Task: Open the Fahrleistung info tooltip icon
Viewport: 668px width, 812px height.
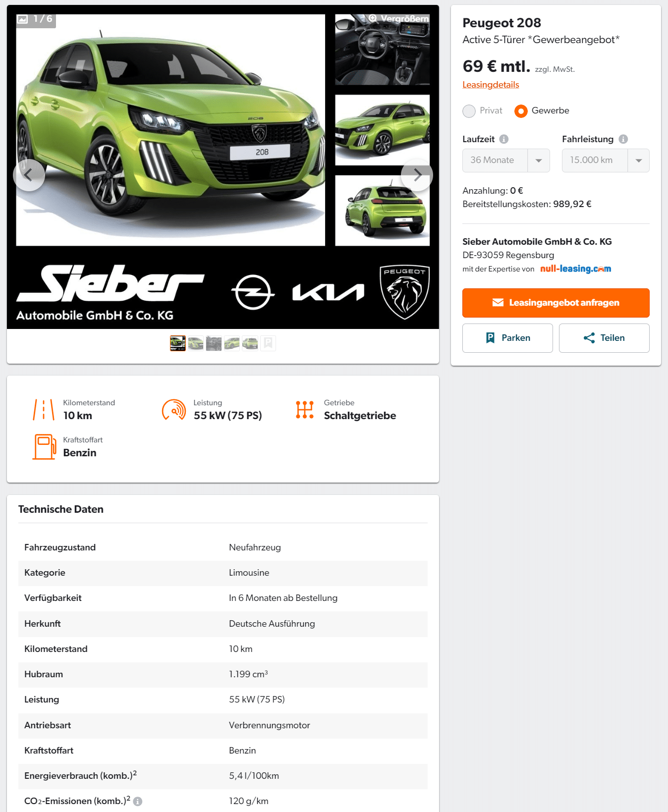Action: (623, 139)
